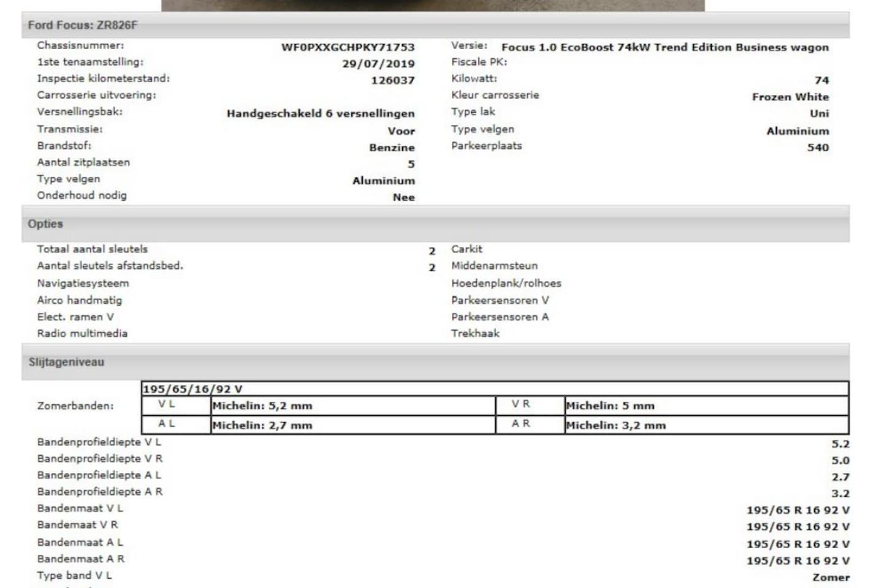The width and height of the screenshot is (876, 588).
Task: Click the A L cell Michelin: 2,7 mm
Action: pyautogui.click(x=353, y=425)
